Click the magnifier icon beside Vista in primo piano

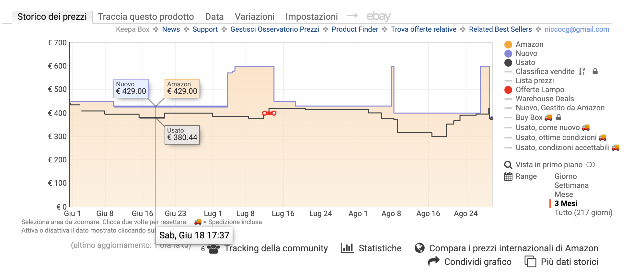click(x=508, y=165)
